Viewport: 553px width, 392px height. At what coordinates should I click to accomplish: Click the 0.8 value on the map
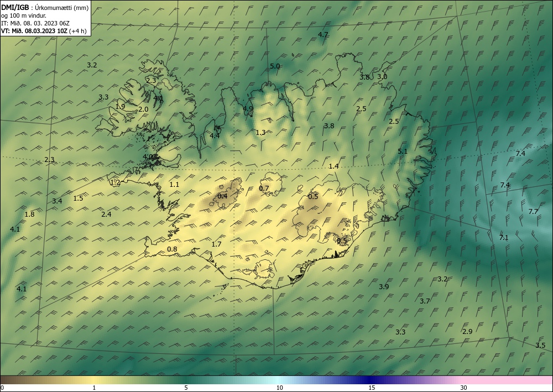(172, 249)
